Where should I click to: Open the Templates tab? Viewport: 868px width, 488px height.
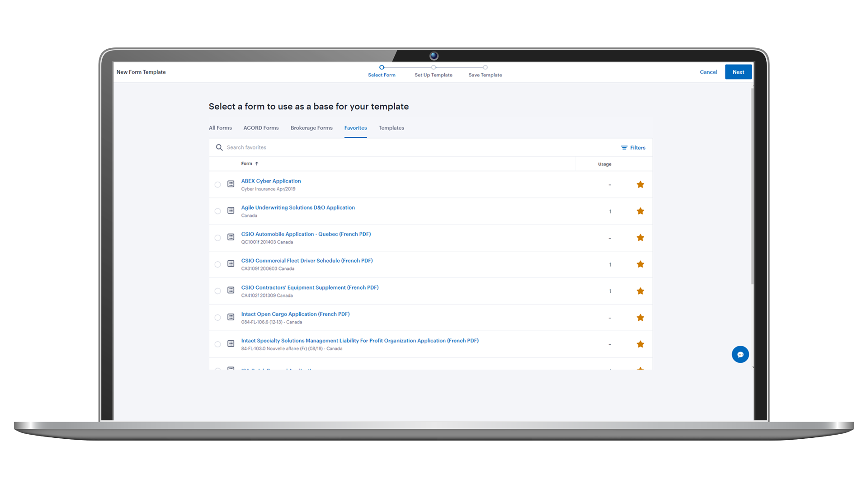391,128
